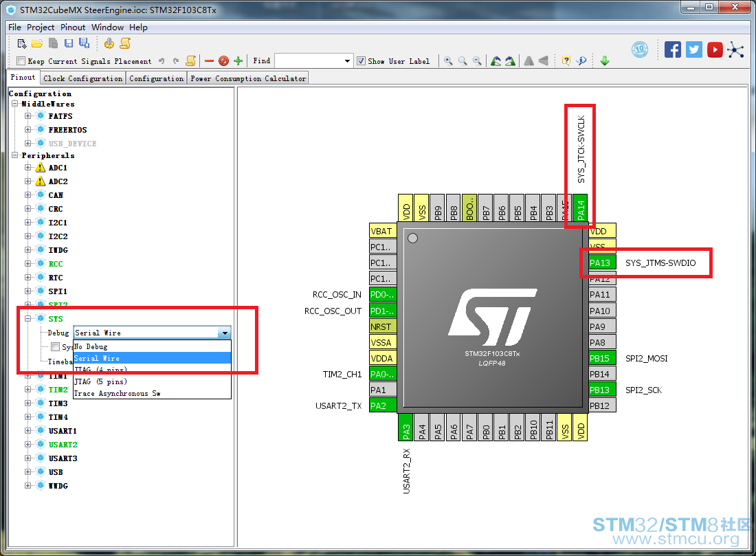Click the red prohibited circle icon
The image size is (756, 556).
(224, 60)
